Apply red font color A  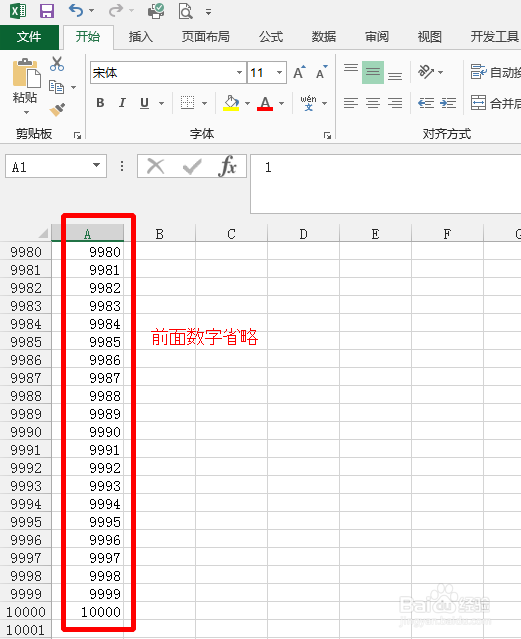point(265,103)
